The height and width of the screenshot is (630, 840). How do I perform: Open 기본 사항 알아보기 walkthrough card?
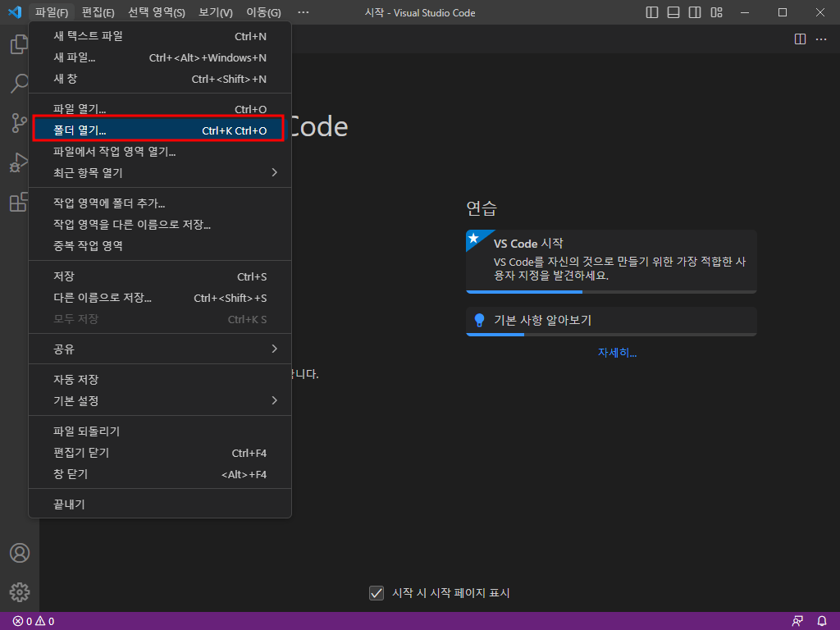point(611,322)
